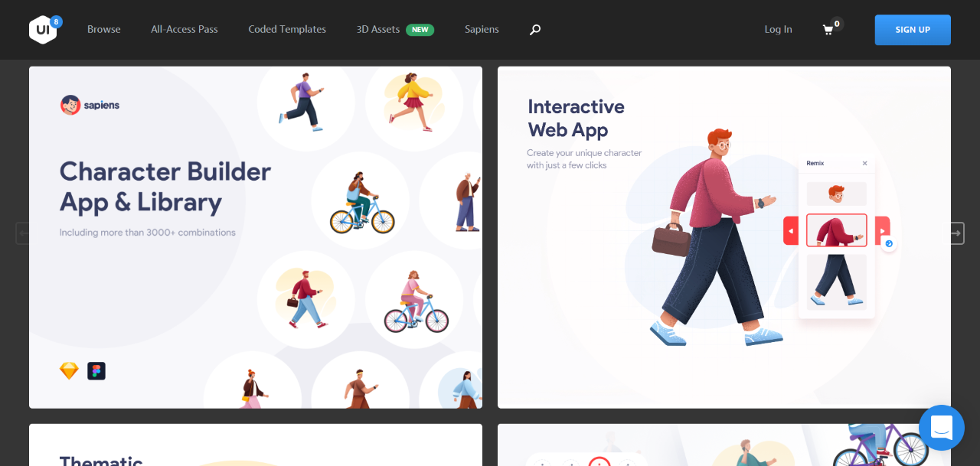Screen dimensions: 980x466
Task: Click the red right arrow in Remix panel
Action: tap(882, 230)
